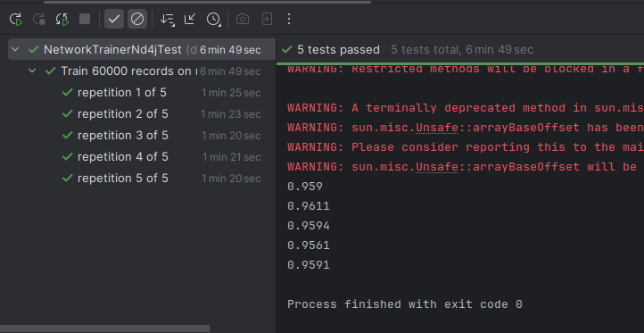Image resolution: width=644 pixels, height=333 pixels.
Task: Click Process finished with exit code 0
Action: 405,304
